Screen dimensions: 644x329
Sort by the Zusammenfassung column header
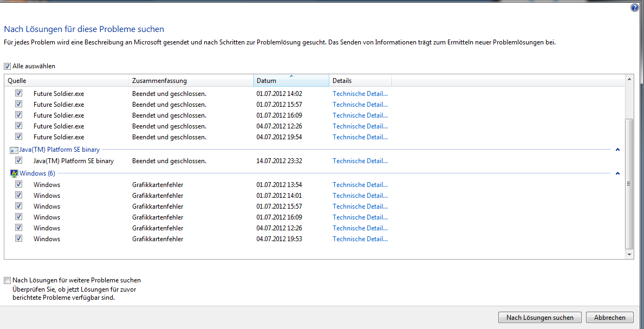pyautogui.click(x=191, y=81)
